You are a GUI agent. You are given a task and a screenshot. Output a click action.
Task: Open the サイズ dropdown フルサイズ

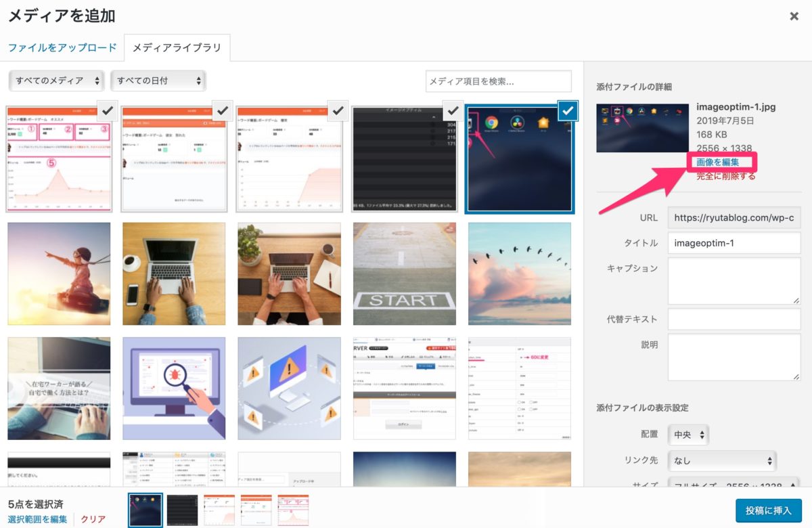coord(734,483)
